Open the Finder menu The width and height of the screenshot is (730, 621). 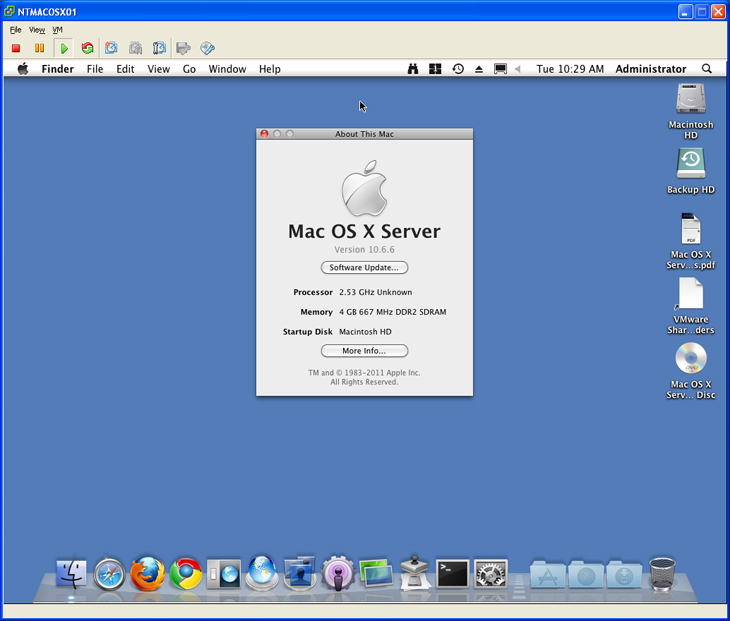[x=58, y=69]
